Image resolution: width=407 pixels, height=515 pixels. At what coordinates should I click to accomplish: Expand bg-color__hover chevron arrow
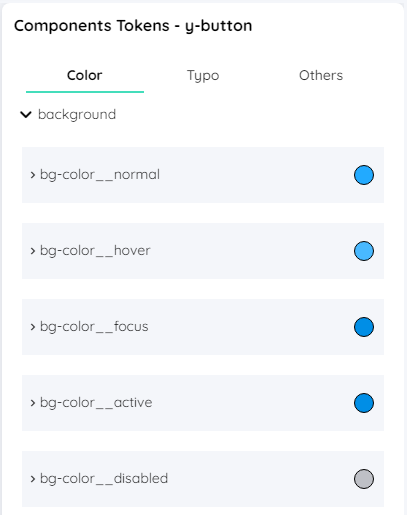point(33,251)
